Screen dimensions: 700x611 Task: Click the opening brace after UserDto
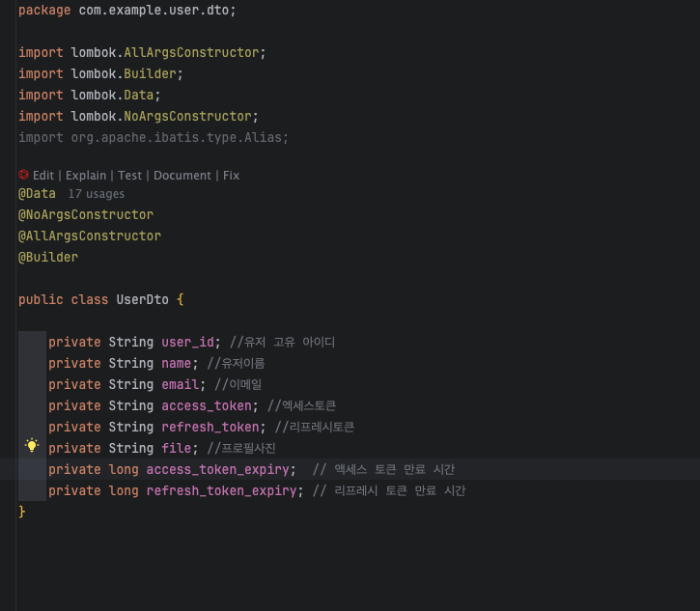tap(181, 299)
